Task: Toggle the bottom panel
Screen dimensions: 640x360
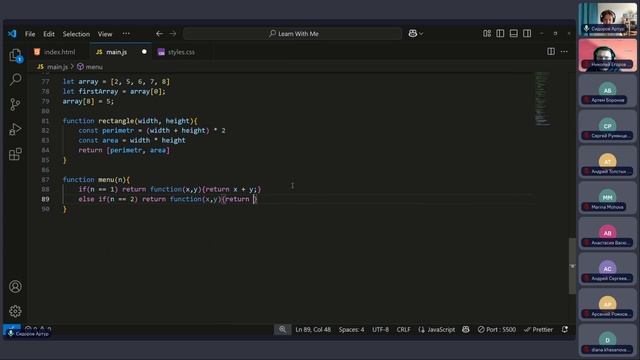Action: pyautogui.click(x=513, y=33)
